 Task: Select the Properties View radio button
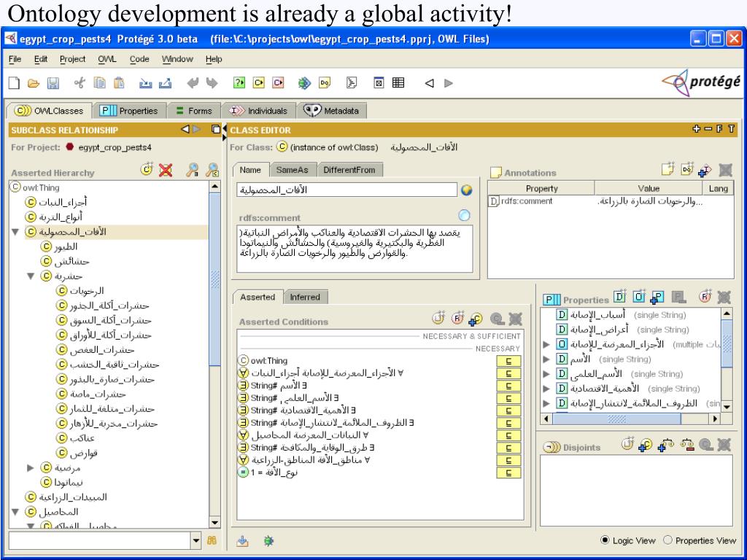point(667,540)
